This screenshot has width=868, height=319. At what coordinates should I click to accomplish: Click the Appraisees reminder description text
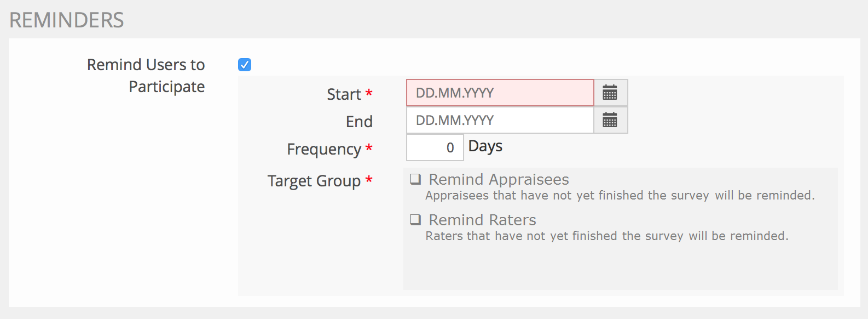(x=620, y=196)
